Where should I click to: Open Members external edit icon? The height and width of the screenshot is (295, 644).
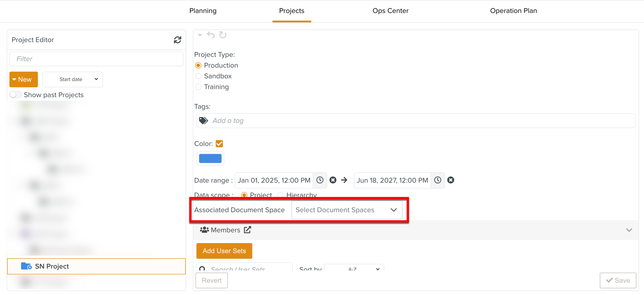point(247,230)
